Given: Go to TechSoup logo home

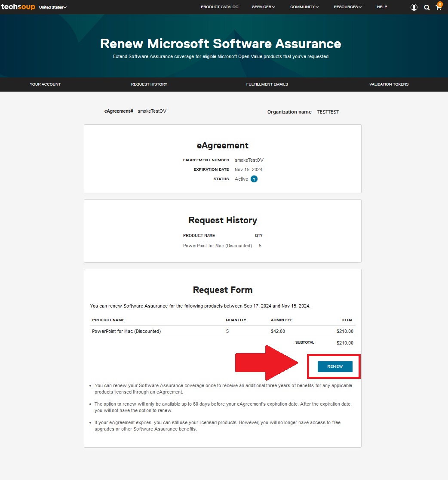Looking at the screenshot, I should coord(18,7).
